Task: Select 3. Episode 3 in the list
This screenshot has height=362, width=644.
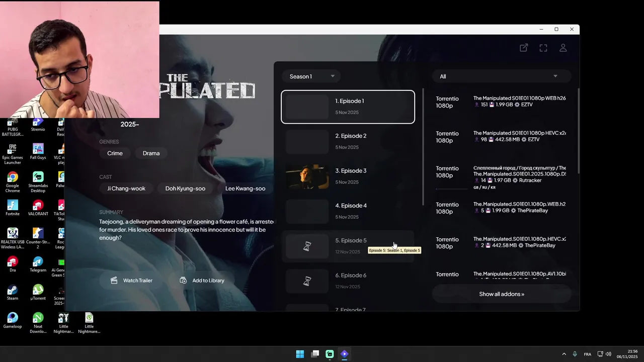Action: 348,176
